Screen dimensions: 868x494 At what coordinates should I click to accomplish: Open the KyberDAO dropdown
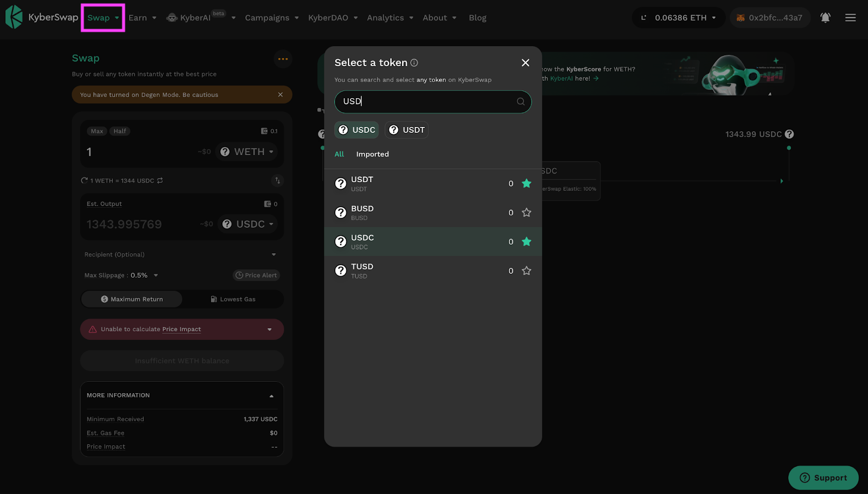pos(333,18)
